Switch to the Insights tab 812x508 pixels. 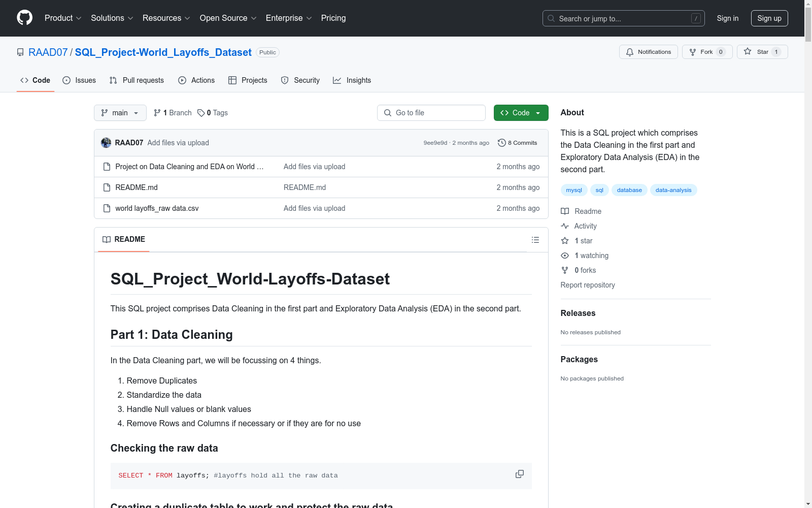point(352,80)
